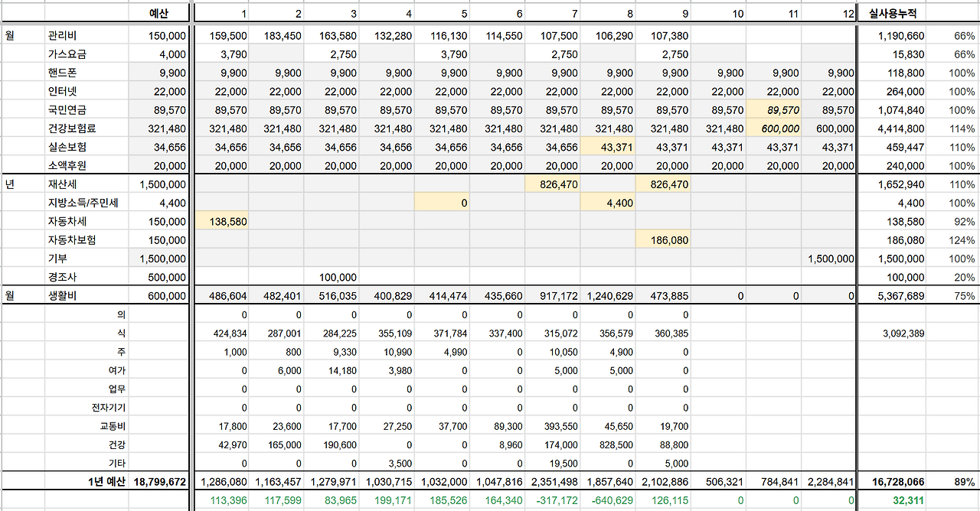This screenshot has height=511, width=980.
Task: Click 생활비 cell 1,240,629
Action: [x=610, y=296]
